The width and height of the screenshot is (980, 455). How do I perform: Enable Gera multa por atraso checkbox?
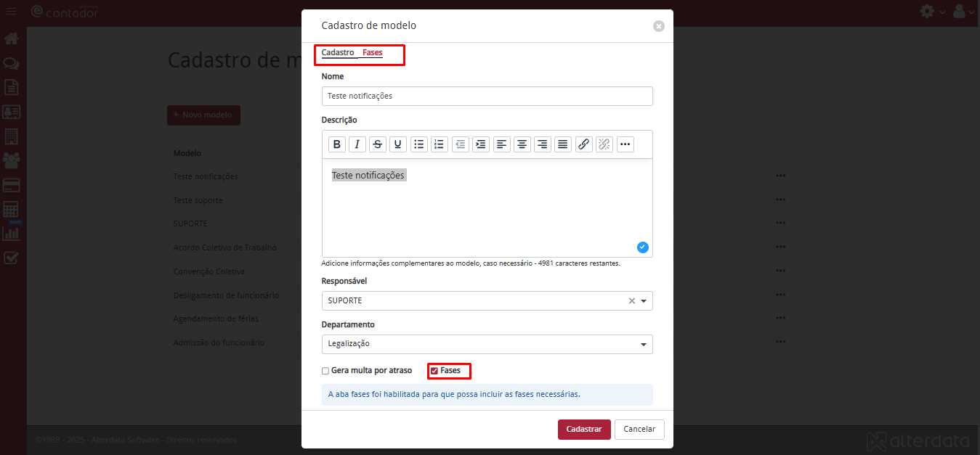click(325, 371)
